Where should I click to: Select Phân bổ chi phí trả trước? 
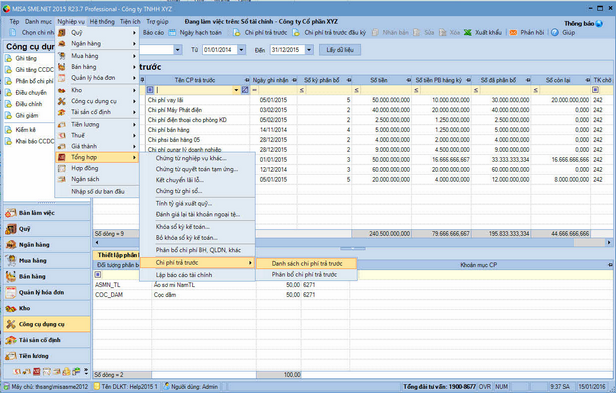coord(306,274)
